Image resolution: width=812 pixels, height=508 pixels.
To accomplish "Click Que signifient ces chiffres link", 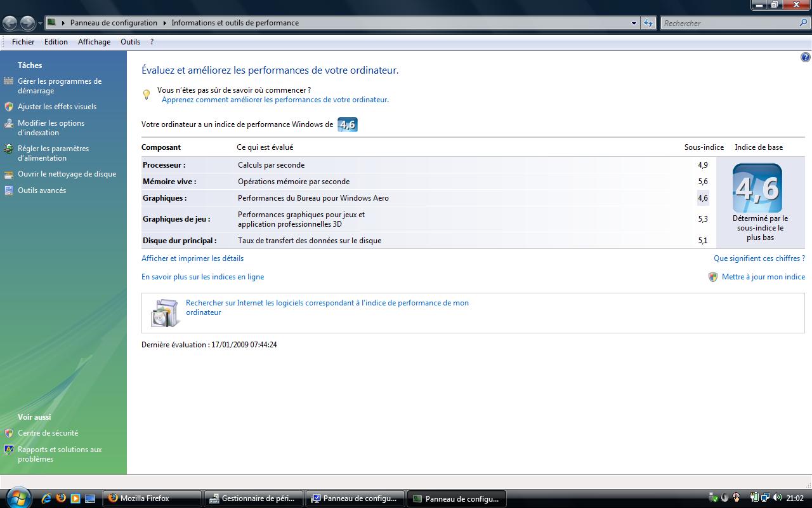I will point(759,258).
